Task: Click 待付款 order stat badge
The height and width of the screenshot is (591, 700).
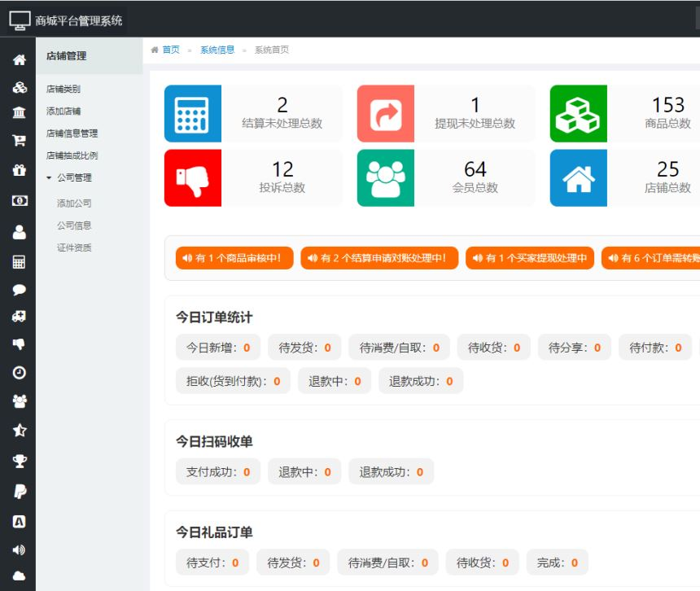Action: point(655,348)
